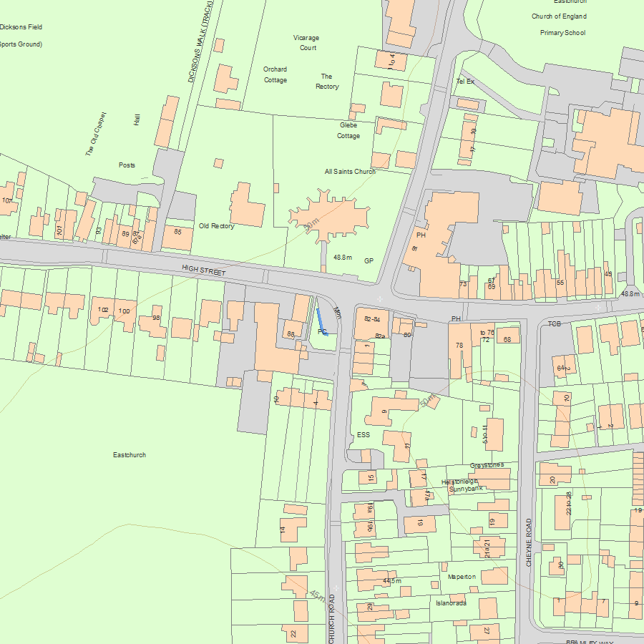The height and width of the screenshot is (644, 644).
Task: Select the Old Rectory label
Action: coord(216,226)
